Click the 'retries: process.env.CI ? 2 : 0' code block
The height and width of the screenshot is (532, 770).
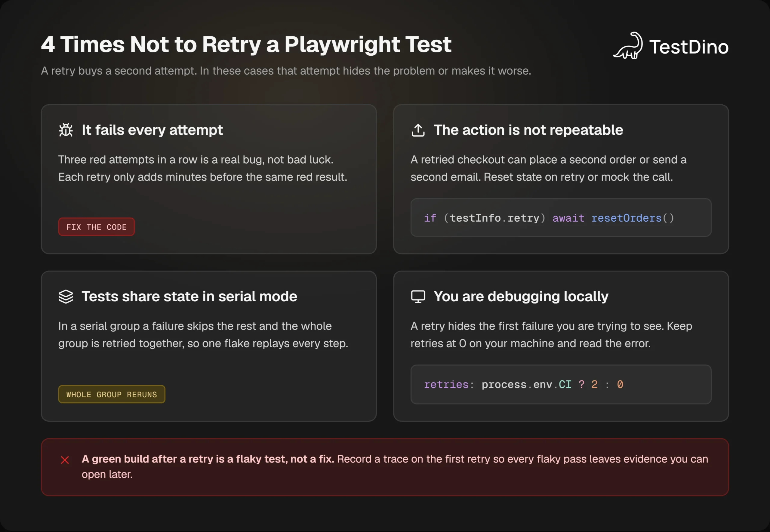(x=561, y=384)
